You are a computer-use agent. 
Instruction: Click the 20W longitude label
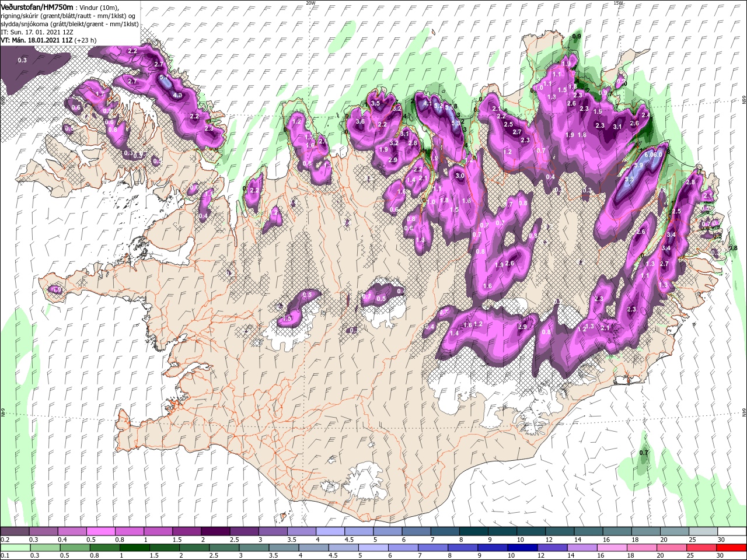point(310,3)
